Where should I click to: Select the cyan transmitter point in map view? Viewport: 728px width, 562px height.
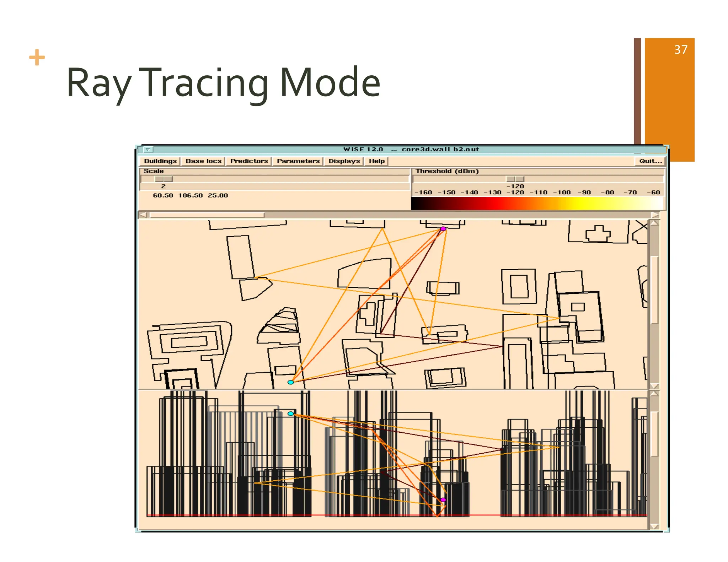tap(291, 382)
